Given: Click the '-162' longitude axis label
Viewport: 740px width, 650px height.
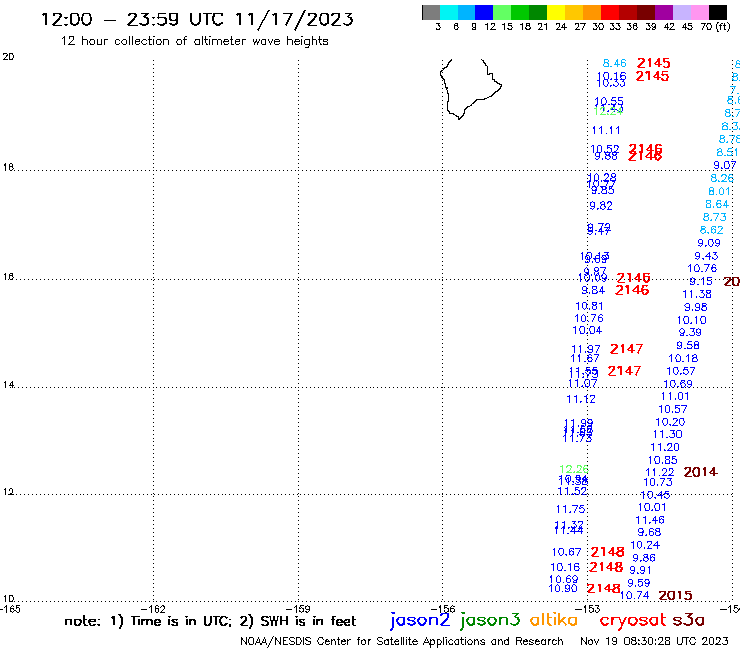Looking at the screenshot, I should [154, 609].
